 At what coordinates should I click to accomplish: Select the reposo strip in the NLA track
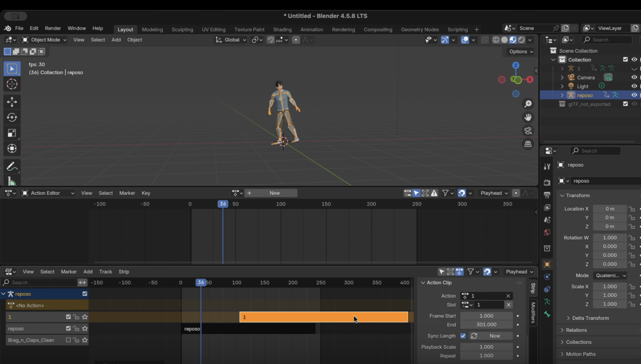[x=248, y=329]
